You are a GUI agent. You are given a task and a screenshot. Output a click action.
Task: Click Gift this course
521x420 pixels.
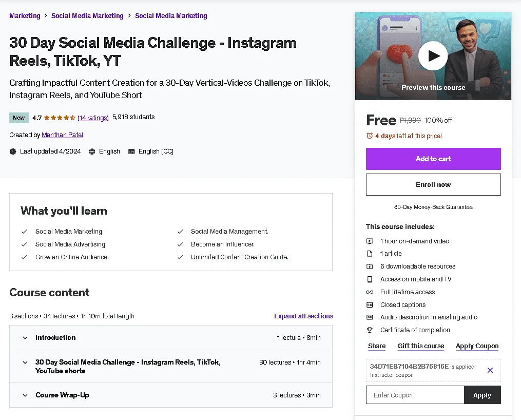pos(421,346)
